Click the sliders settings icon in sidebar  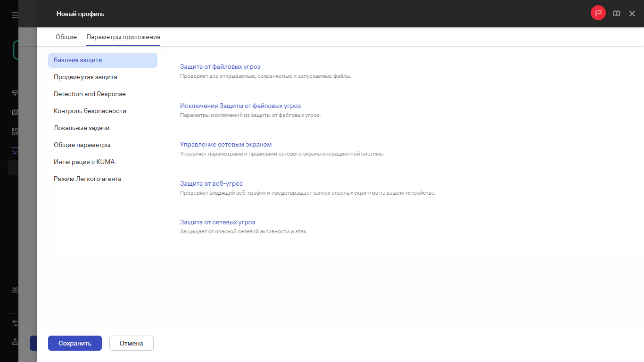pyautogui.click(x=15, y=323)
